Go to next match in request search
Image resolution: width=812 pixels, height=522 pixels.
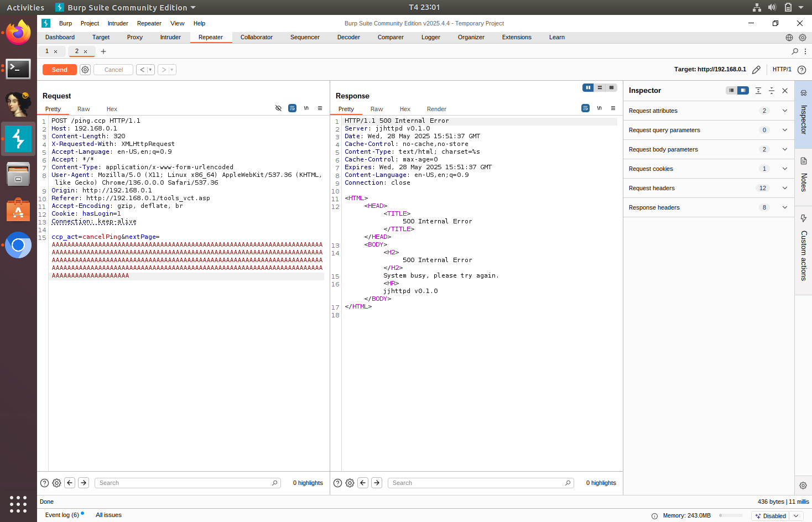coord(84,483)
